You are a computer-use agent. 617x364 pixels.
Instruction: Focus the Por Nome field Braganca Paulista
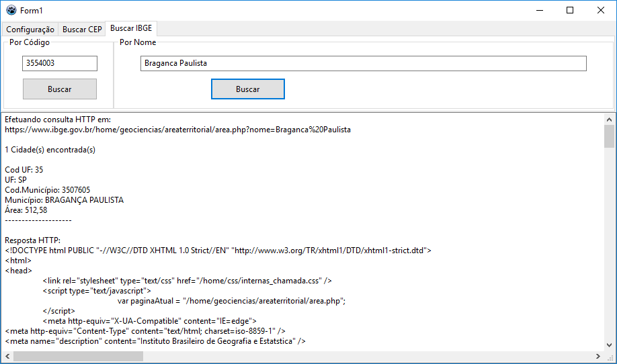363,63
